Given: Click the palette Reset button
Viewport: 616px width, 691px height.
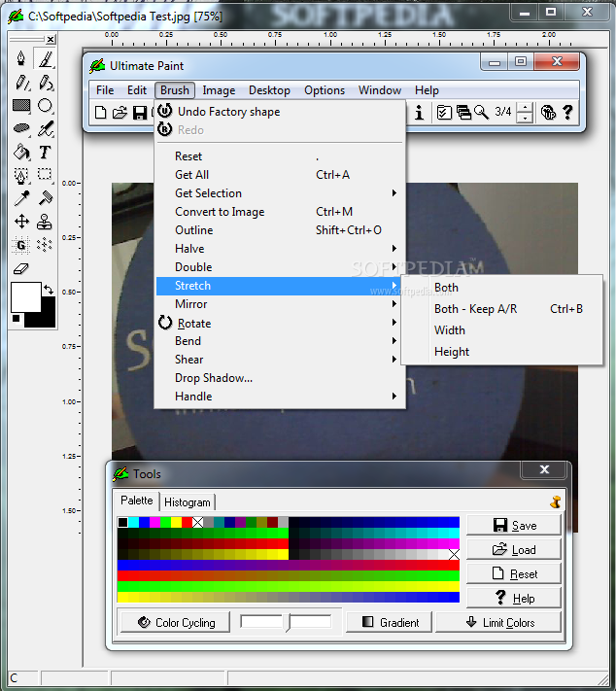Looking at the screenshot, I should (x=514, y=573).
